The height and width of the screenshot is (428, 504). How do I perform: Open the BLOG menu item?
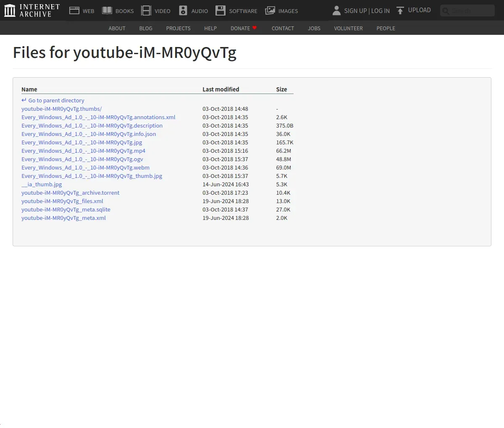click(146, 28)
